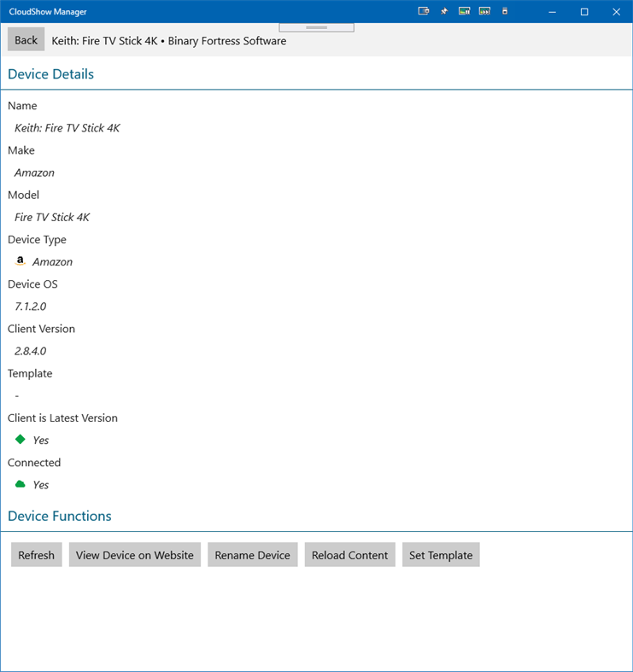633x672 pixels.
Task: Go back using the Back button
Action: click(26, 39)
